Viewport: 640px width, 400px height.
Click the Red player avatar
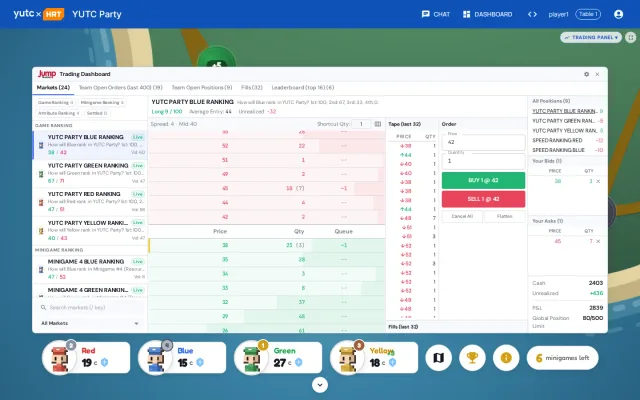(x=60, y=358)
